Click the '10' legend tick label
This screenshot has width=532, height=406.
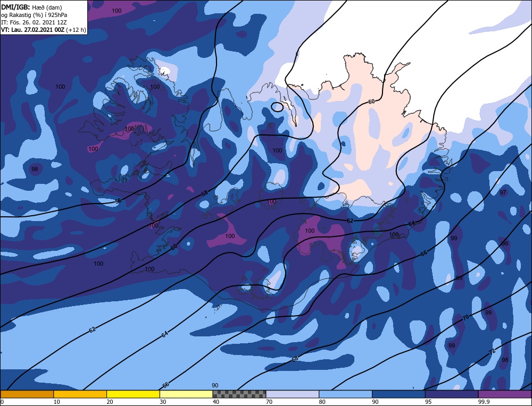(x=57, y=402)
